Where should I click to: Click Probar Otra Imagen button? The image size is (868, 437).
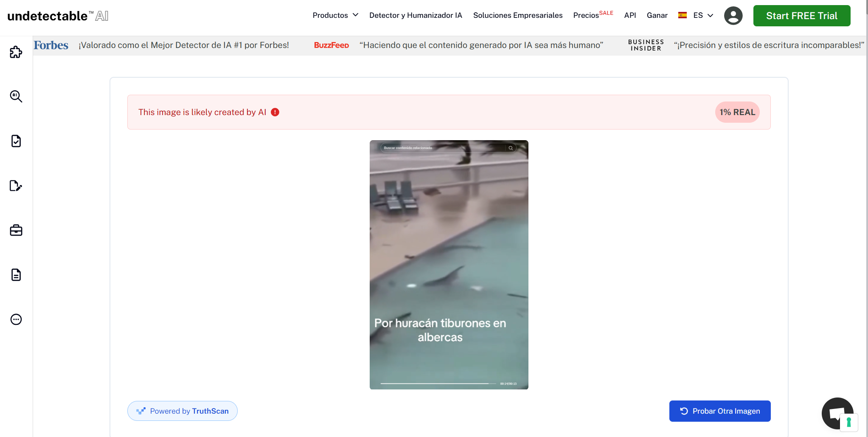pyautogui.click(x=719, y=411)
